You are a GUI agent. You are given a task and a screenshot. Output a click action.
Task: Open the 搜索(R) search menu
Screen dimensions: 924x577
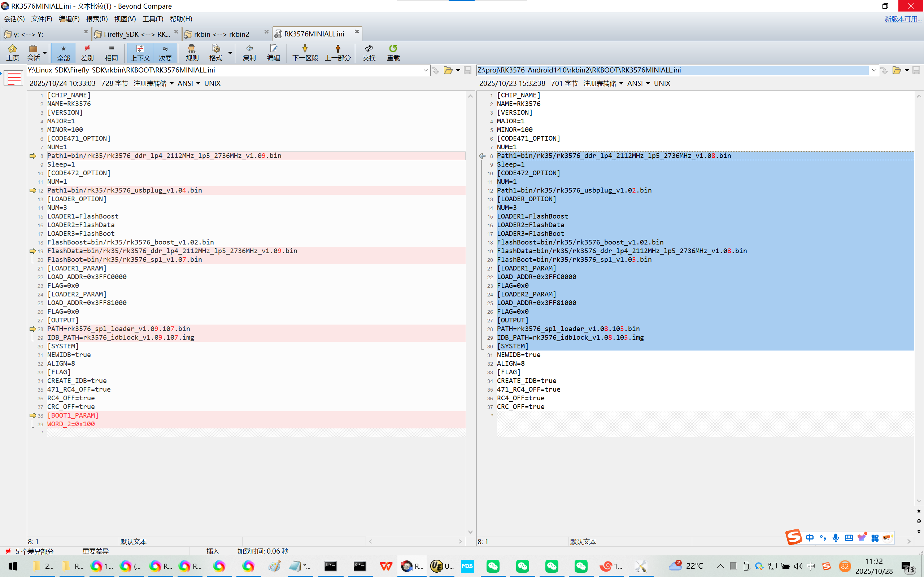tap(97, 19)
